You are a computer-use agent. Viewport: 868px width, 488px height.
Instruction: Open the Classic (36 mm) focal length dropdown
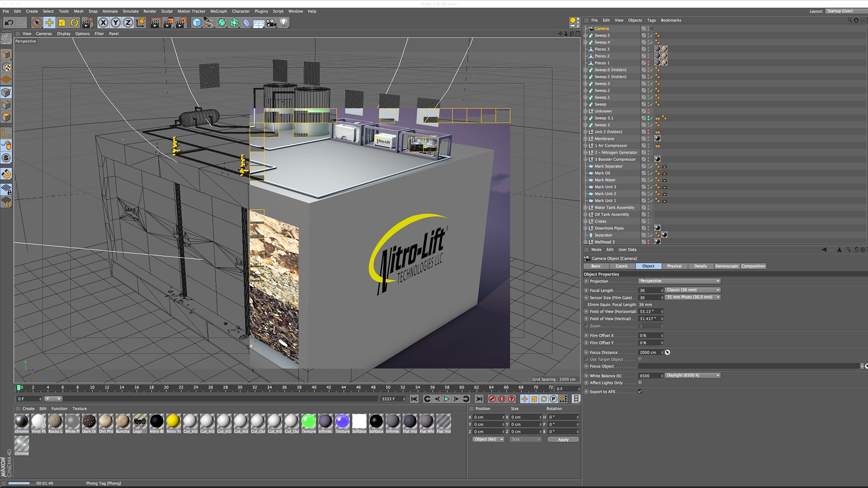tap(692, 290)
